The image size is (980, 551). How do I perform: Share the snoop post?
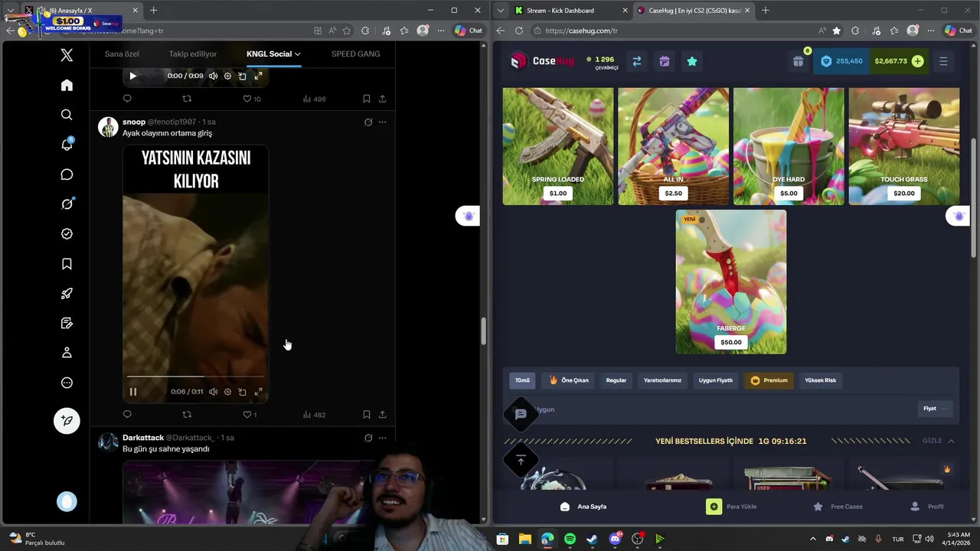[x=382, y=415]
